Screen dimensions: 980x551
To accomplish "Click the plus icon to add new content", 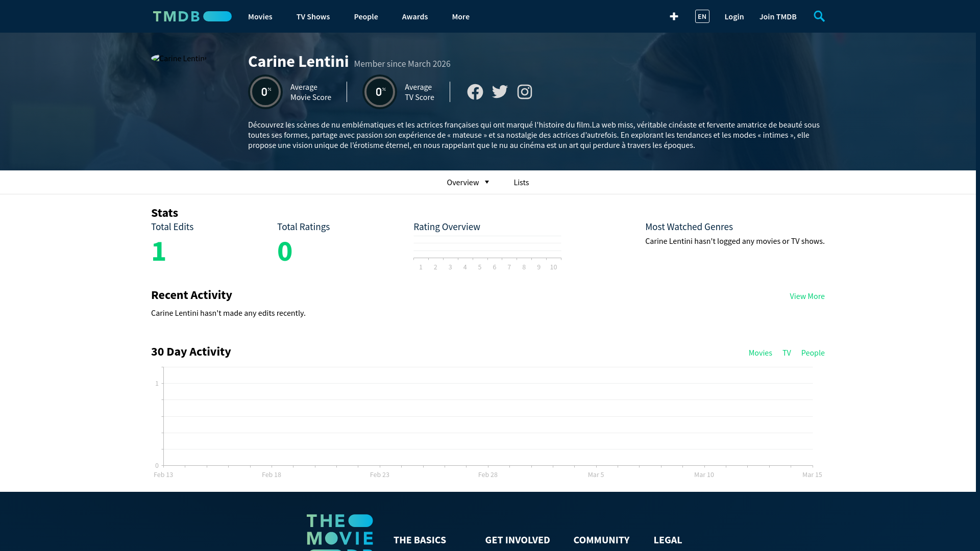I will [674, 16].
